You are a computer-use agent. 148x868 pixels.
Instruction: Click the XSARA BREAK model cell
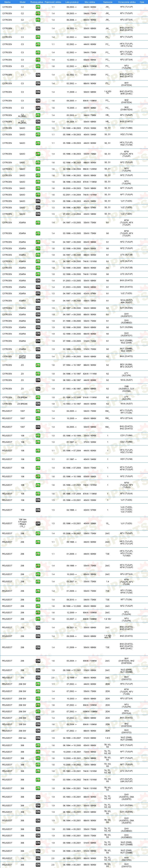click(x=22, y=357)
